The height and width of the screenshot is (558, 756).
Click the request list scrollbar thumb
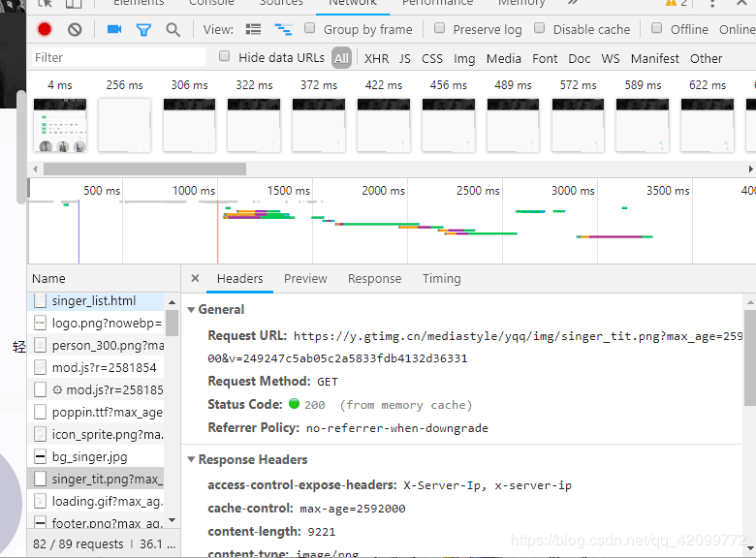click(173, 323)
